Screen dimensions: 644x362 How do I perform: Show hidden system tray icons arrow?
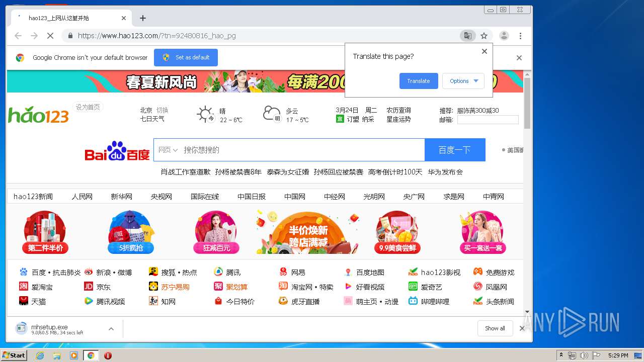coord(561,355)
